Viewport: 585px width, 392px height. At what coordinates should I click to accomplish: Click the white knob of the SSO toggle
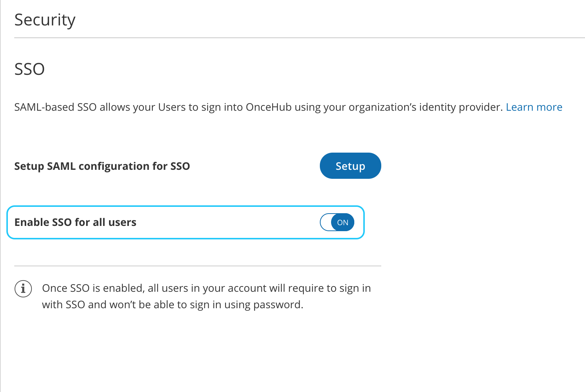(326, 222)
